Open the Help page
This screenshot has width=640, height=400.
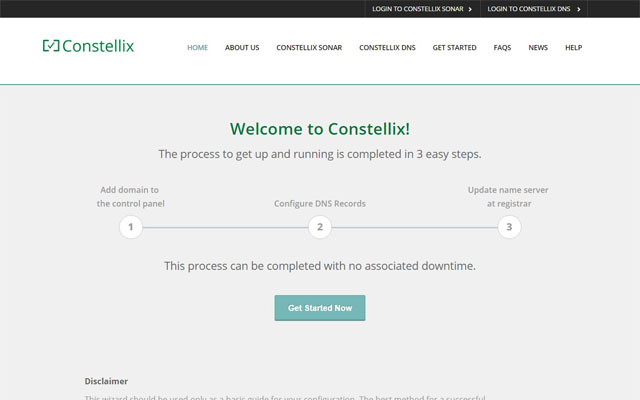tap(573, 47)
